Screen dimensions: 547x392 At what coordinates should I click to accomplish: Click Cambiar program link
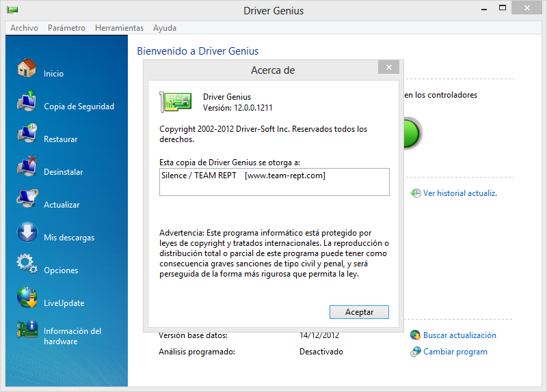click(x=455, y=352)
